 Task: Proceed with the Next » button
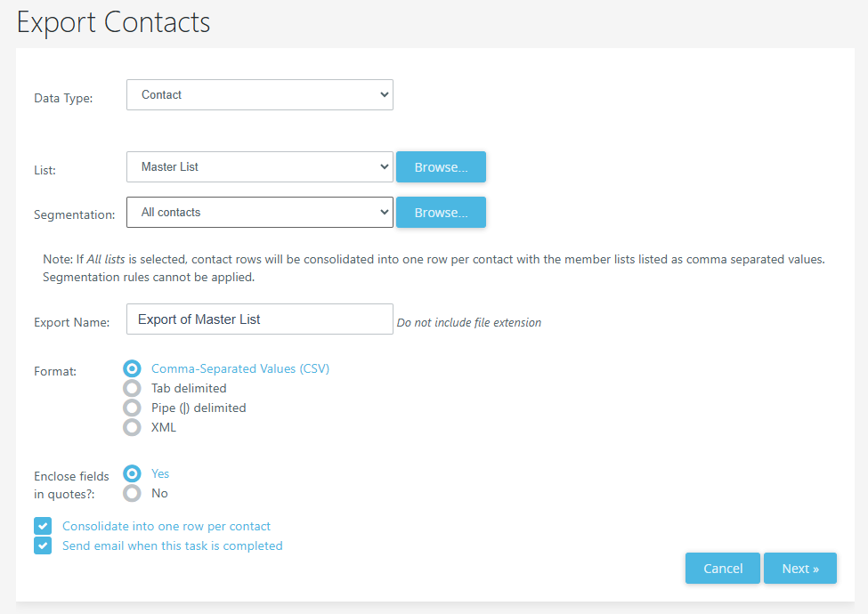799,569
